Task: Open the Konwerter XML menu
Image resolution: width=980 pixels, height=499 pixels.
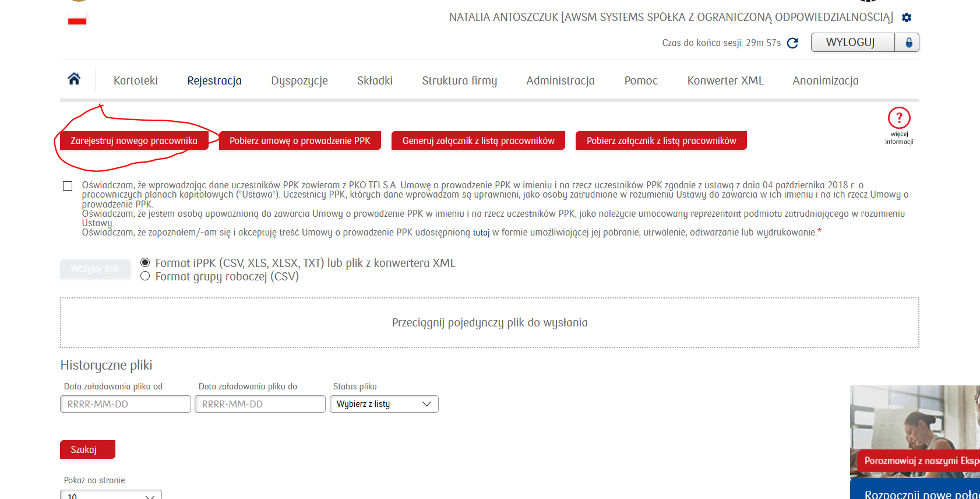Action: [725, 80]
